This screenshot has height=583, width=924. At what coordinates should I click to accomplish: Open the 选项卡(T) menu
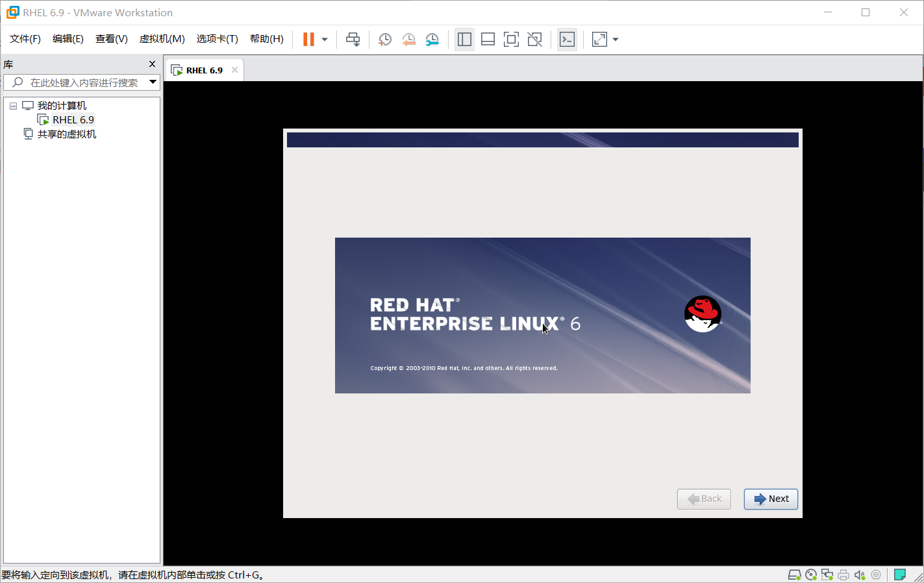[218, 39]
